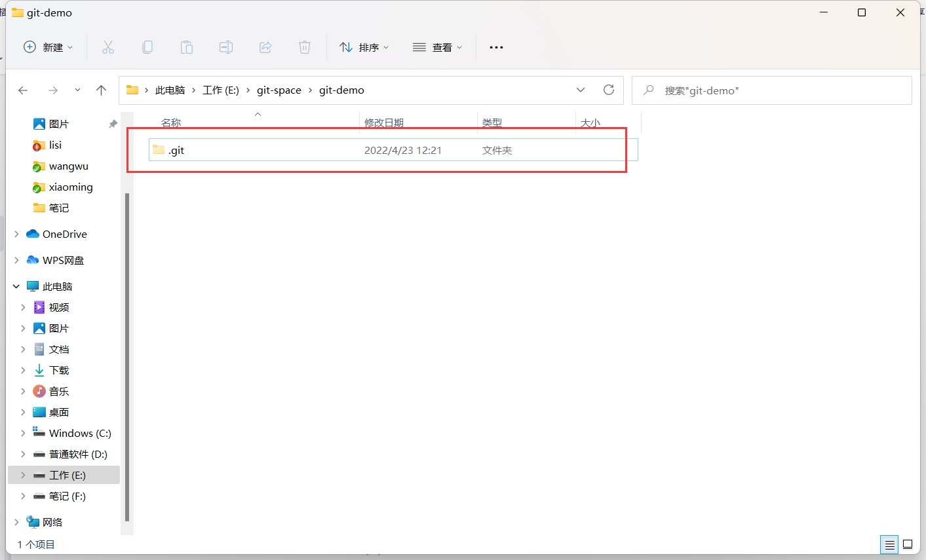Expand the 笔记 (F:) tree node

(23, 496)
